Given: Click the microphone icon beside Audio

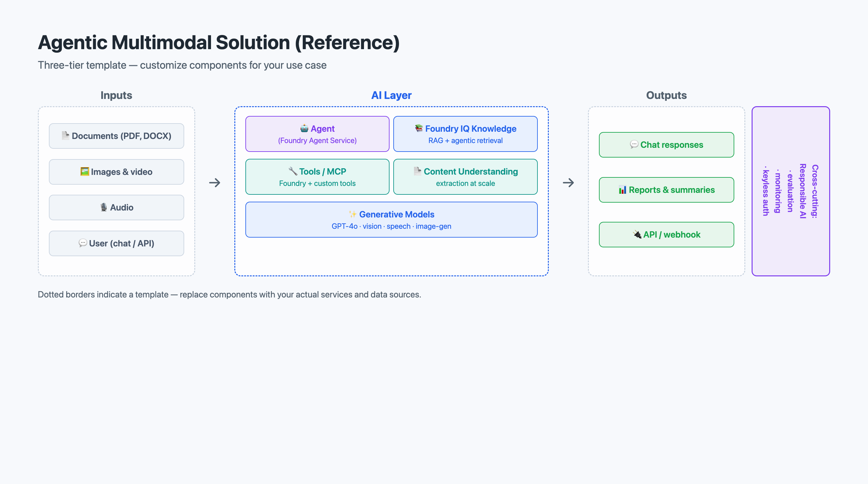Looking at the screenshot, I should point(104,207).
